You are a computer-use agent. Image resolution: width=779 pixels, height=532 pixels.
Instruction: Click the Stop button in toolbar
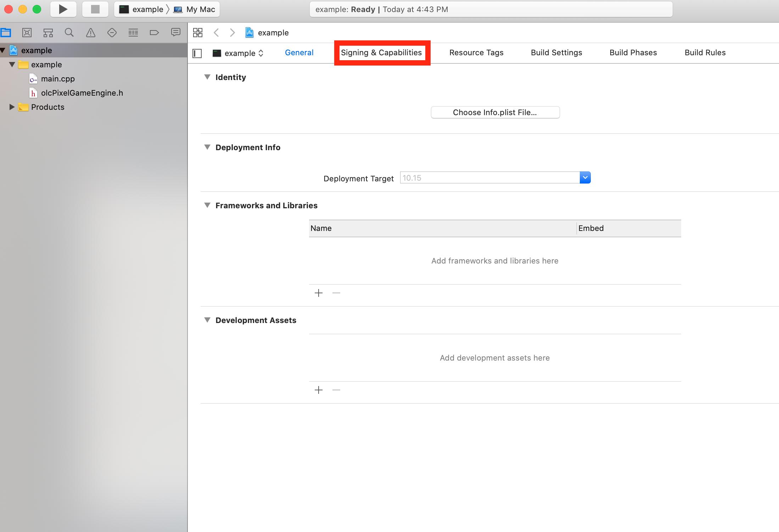95,9
